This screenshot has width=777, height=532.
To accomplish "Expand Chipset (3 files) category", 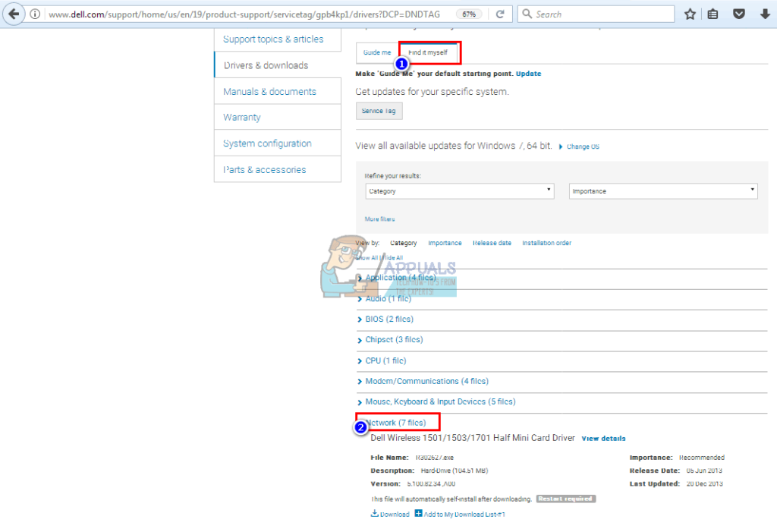I will (394, 340).
